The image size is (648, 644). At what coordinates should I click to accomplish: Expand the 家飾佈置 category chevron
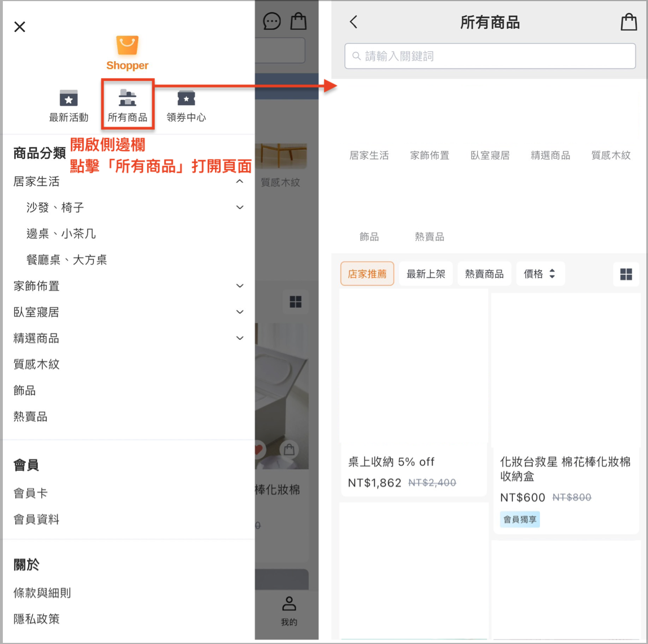tap(240, 286)
